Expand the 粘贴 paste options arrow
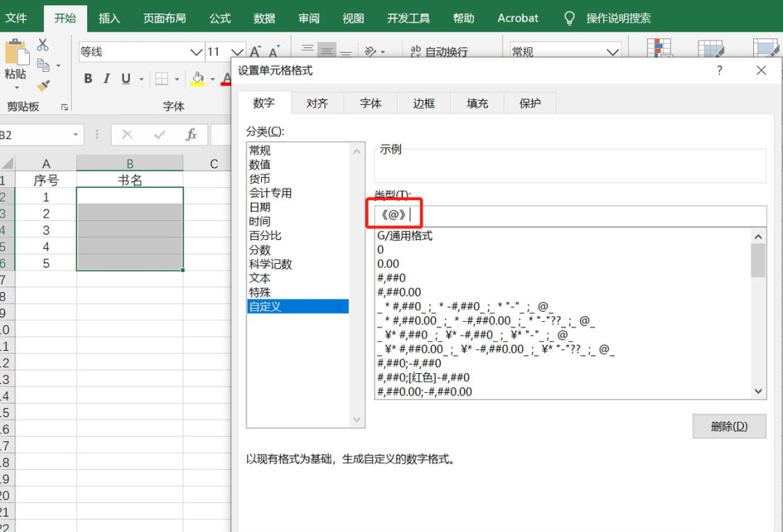Image resolution: width=783 pixels, height=532 pixels. tap(17, 88)
